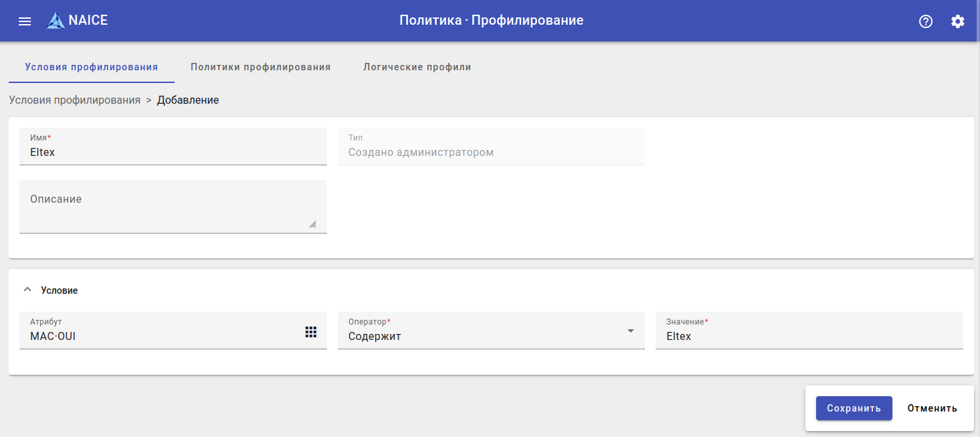The width and height of the screenshot is (980, 437).
Task: Switch to Политики профилирования tab
Action: (260, 67)
